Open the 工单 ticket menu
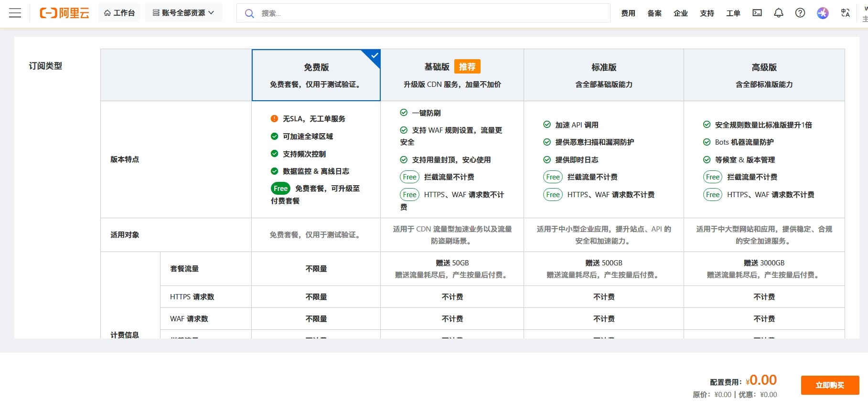Image resolution: width=868 pixels, height=411 pixels. tap(733, 13)
